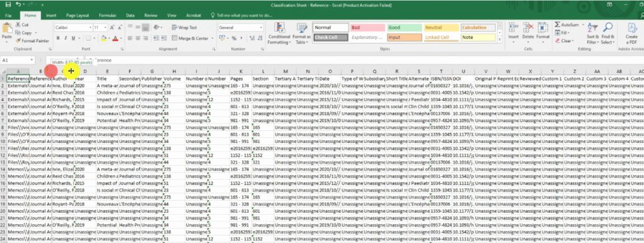The height and width of the screenshot is (243, 644).
Task: Toggle Italic formatting
Action: 65,38
